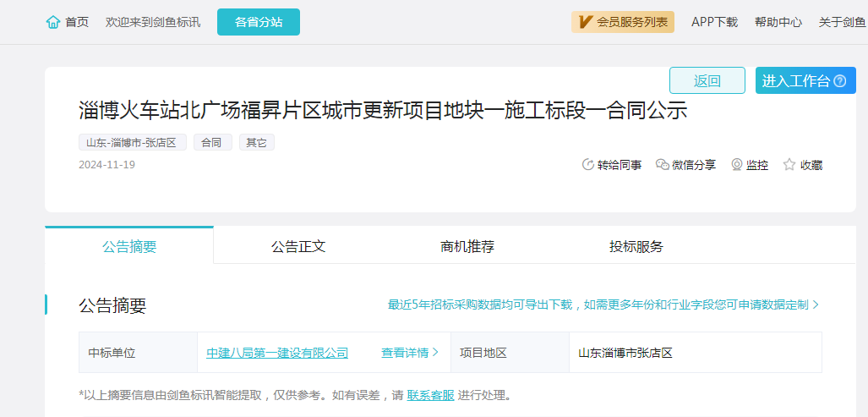Click the 返回 back button

[x=707, y=81]
